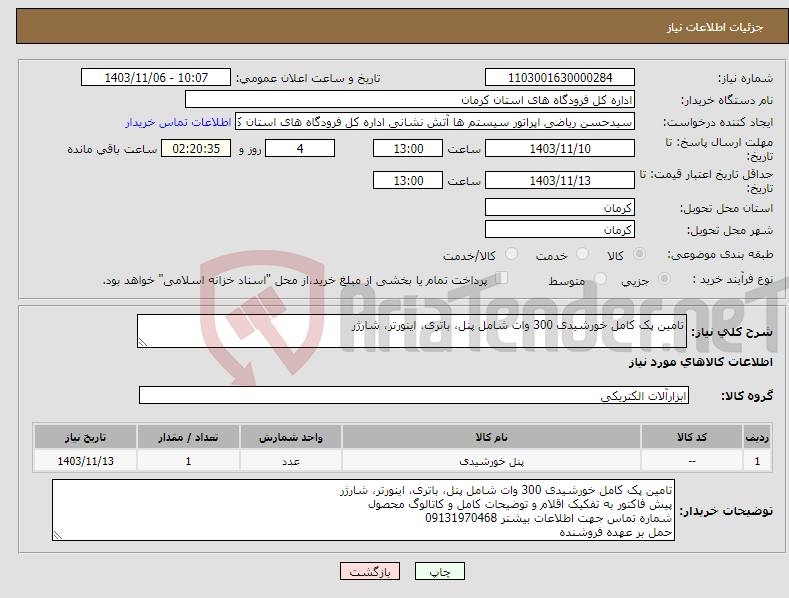Click the تاریخ نیاز column header
Screen dimensions: 789x598
85,437
